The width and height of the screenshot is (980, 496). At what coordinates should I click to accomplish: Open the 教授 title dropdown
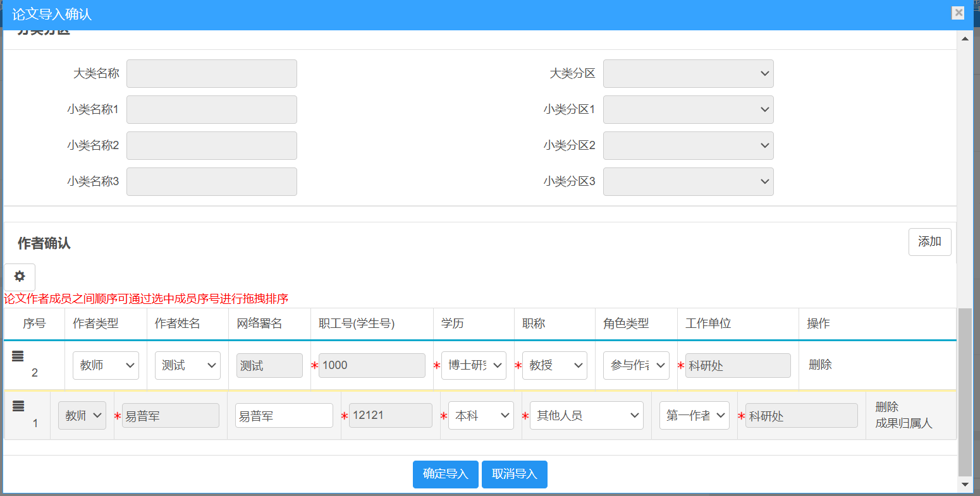[554, 366]
